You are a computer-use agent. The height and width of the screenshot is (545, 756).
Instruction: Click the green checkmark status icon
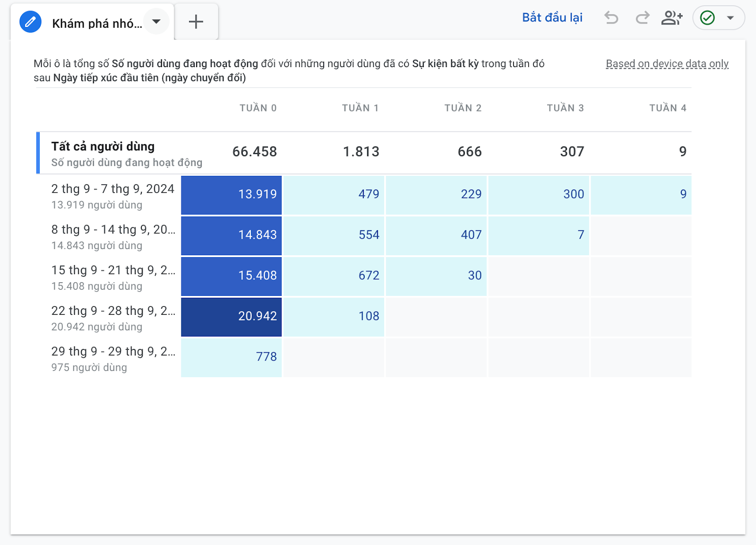coord(707,18)
